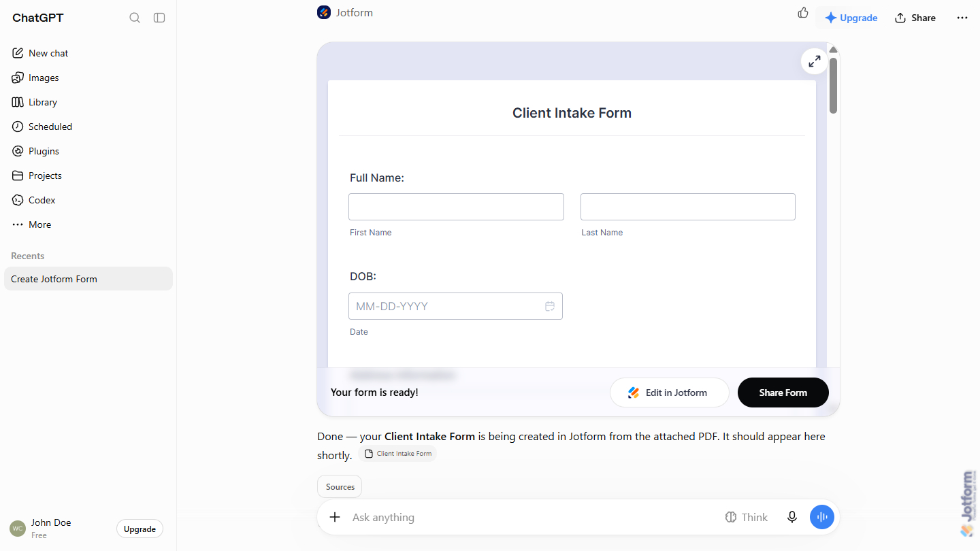Click the plus attach icon

(335, 517)
